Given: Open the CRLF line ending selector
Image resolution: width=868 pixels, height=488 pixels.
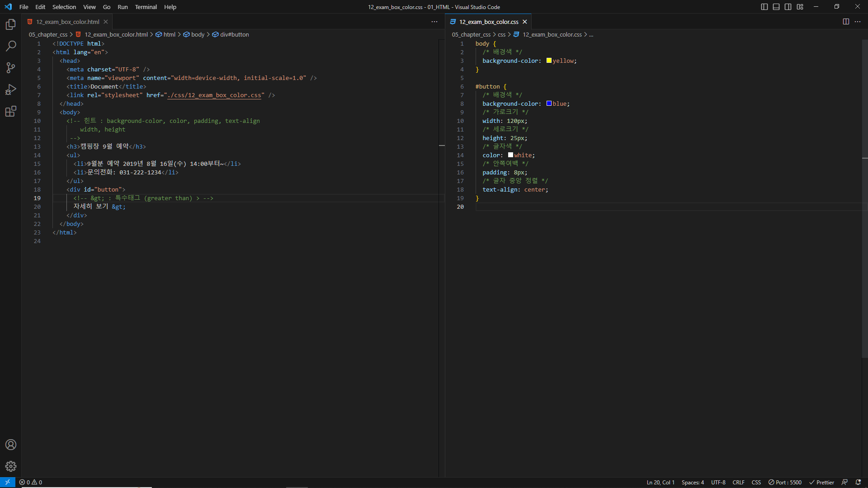Looking at the screenshot, I should pos(738,482).
